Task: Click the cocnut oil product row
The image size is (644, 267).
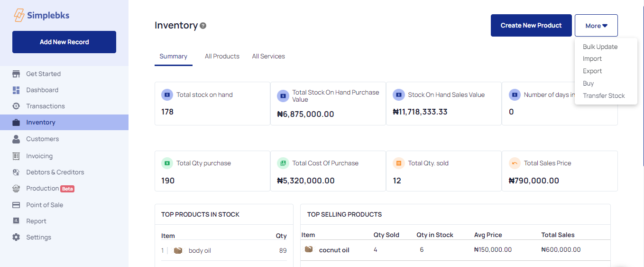Action: click(334, 250)
